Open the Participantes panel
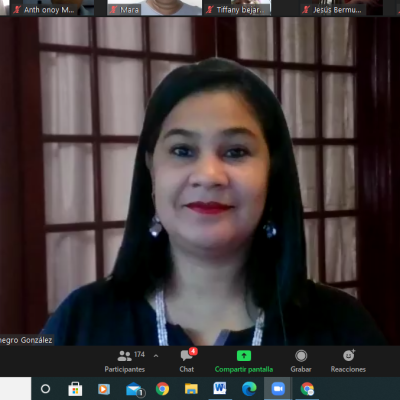The height and width of the screenshot is (400, 400). (125, 361)
